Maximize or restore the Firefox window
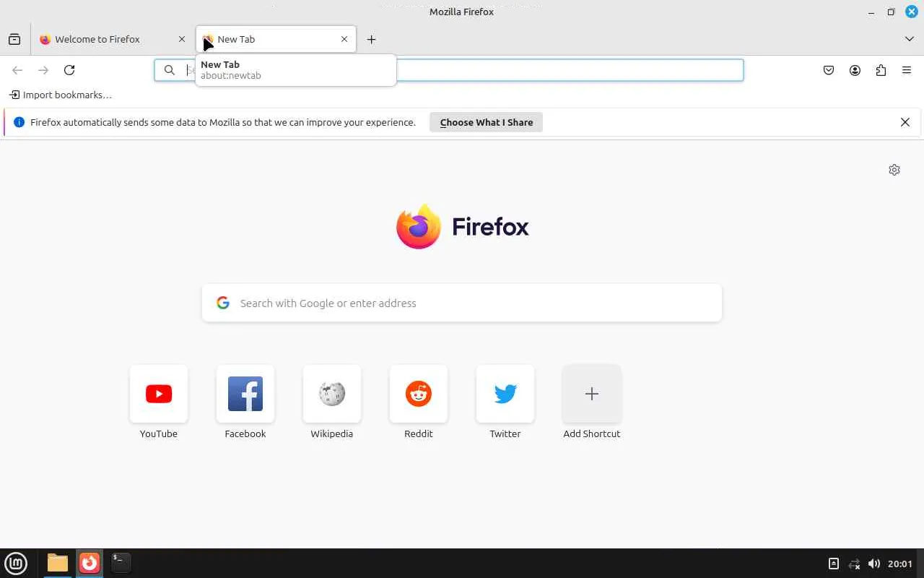924x578 pixels. tap(892, 12)
